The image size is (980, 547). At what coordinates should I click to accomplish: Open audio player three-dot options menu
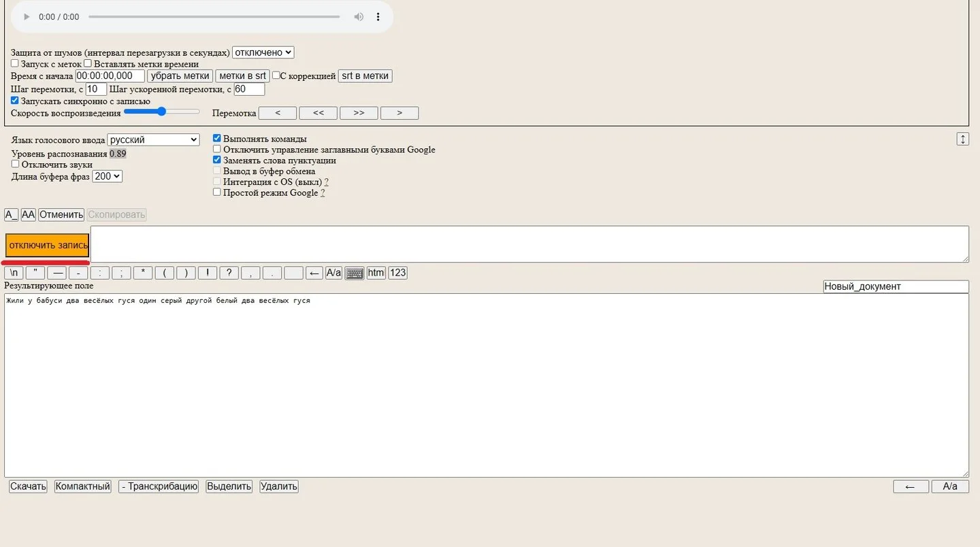pos(378,17)
